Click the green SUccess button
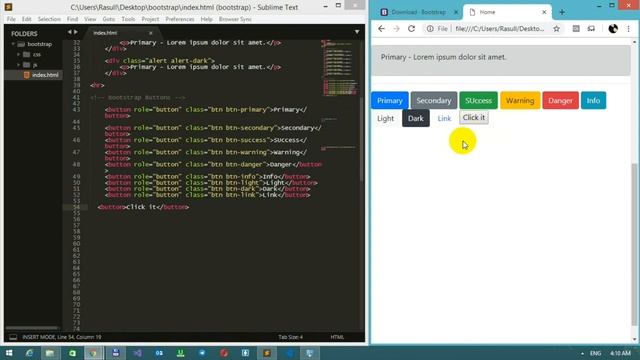Screen dimensions: 640x360 (478, 100)
